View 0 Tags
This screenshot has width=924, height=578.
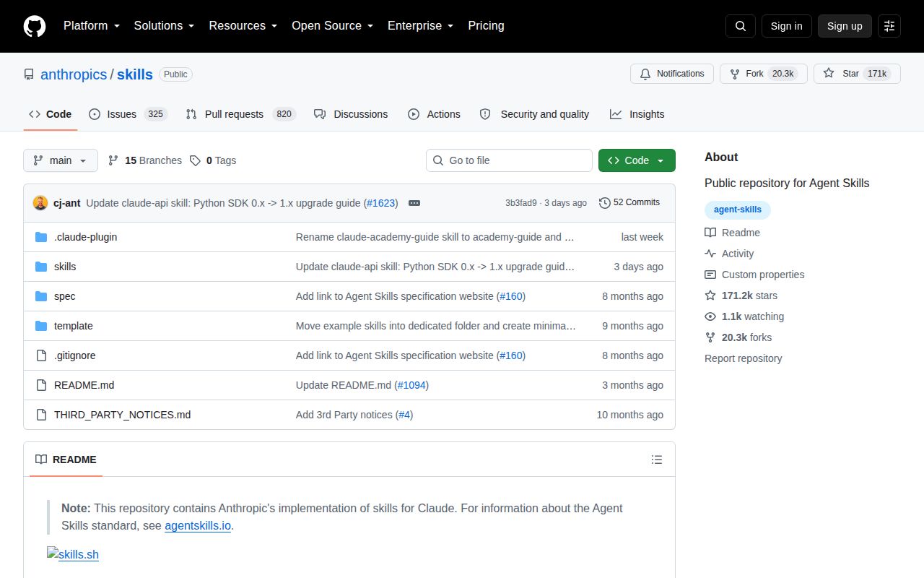[213, 160]
